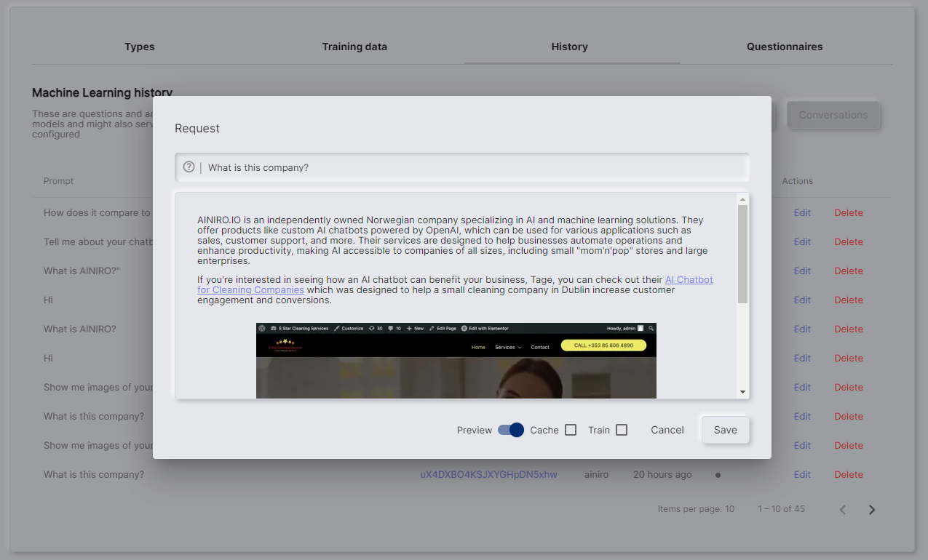Edit the 'Tell me about your chatb' row

[x=802, y=242]
